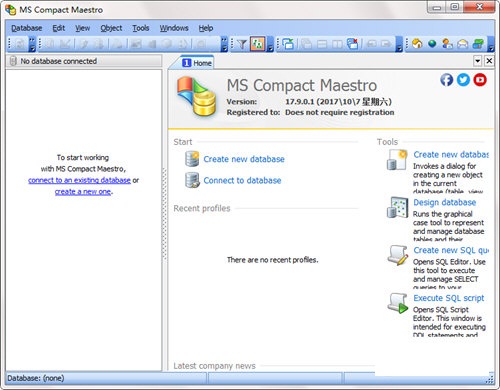This screenshot has width=500, height=390.
Task: Click the Create new SQL query scroll icon
Action: pyautogui.click(x=397, y=255)
